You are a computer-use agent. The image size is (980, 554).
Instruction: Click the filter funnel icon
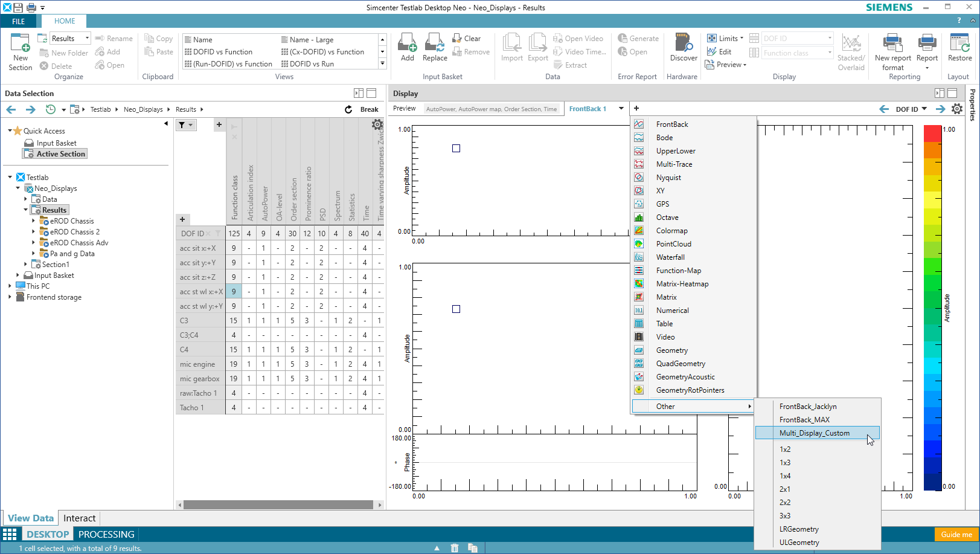point(182,125)
